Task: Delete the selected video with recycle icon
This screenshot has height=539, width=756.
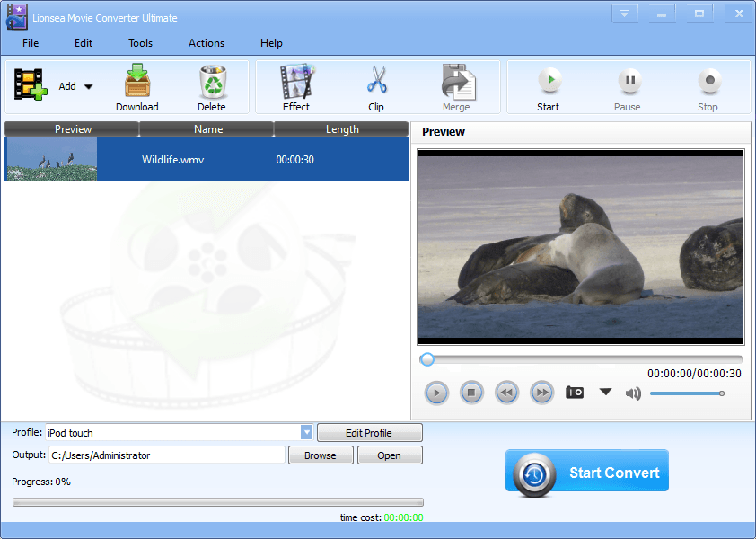Action: (212, 83)
